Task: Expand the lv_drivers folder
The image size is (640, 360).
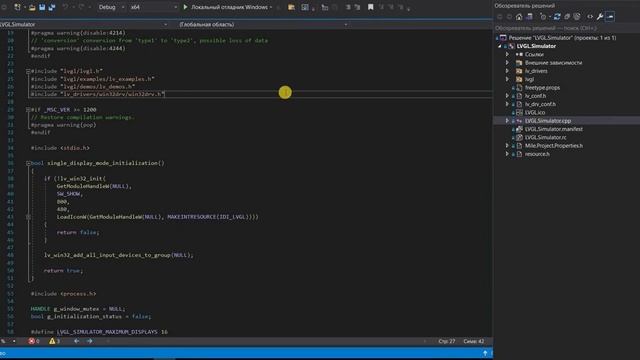Action: pos(507,71)
